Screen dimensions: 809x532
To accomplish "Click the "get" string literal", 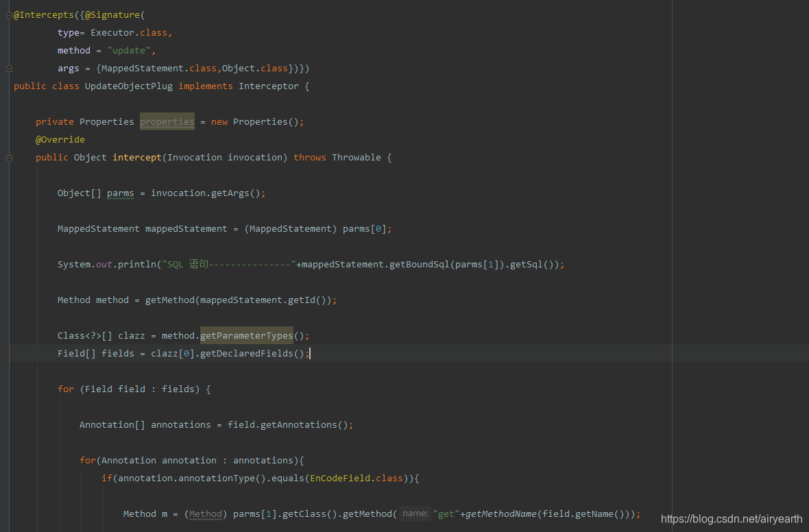I will pyautogui.click(x=446, y=514).
